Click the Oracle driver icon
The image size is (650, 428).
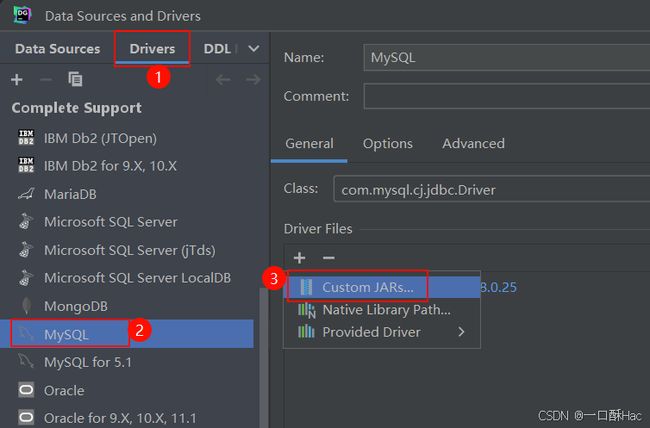pyautogui.click(x=26, y=390)
